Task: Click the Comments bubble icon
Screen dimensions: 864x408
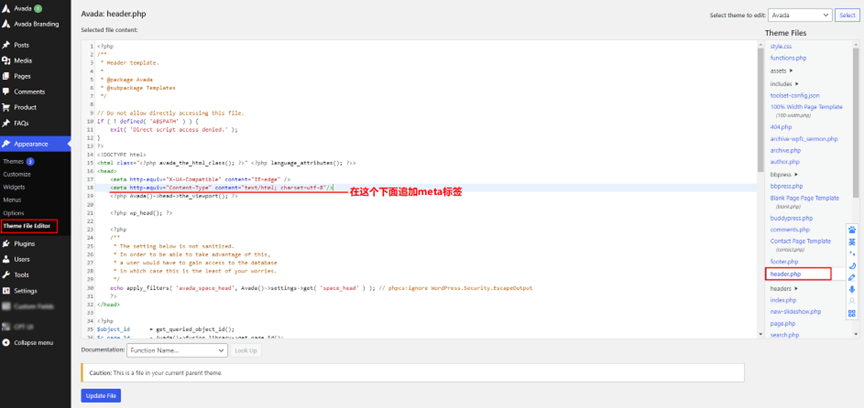Action: pos(6,92)
